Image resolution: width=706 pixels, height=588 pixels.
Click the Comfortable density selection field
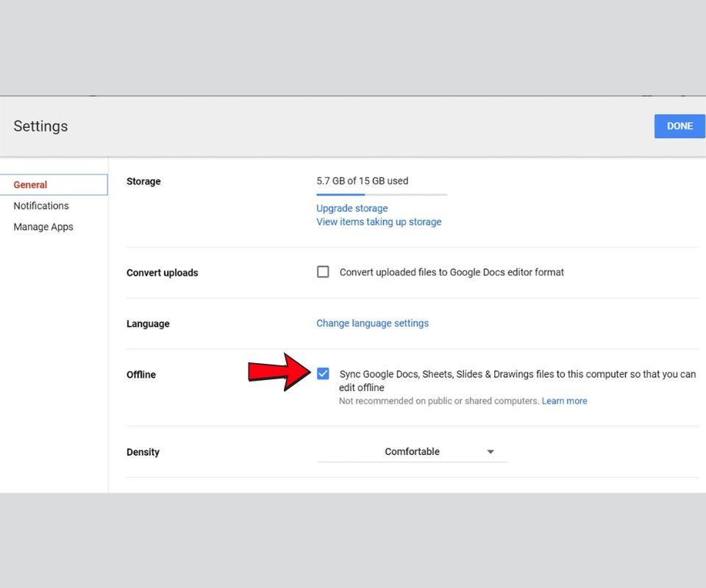(x=412, y=451)
